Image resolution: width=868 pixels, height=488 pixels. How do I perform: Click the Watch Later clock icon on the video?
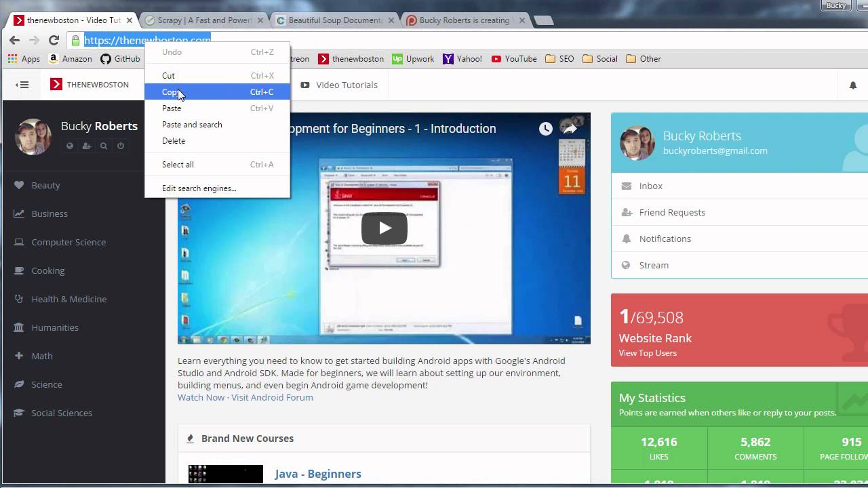[546, 129]
